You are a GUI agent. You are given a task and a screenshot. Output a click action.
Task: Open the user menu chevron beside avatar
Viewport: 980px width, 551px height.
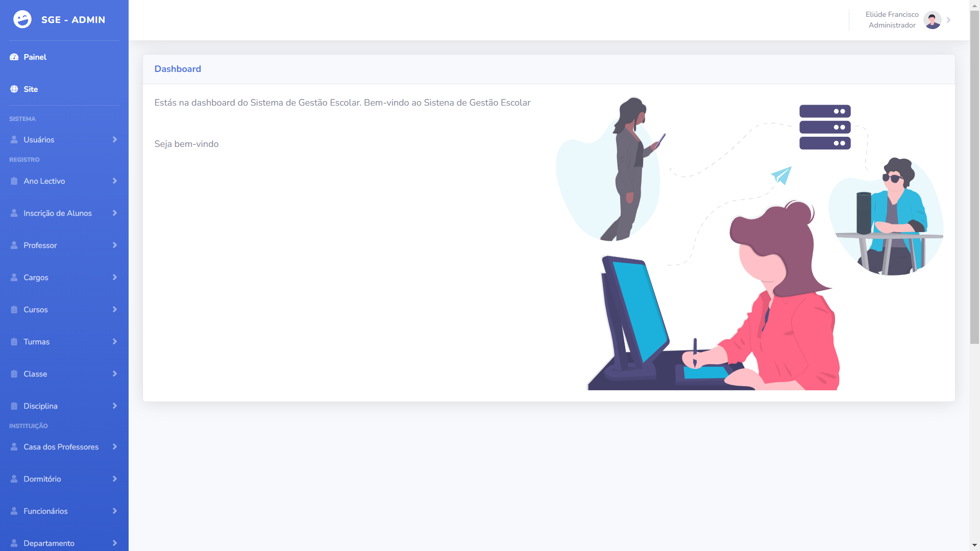(948, 20)
